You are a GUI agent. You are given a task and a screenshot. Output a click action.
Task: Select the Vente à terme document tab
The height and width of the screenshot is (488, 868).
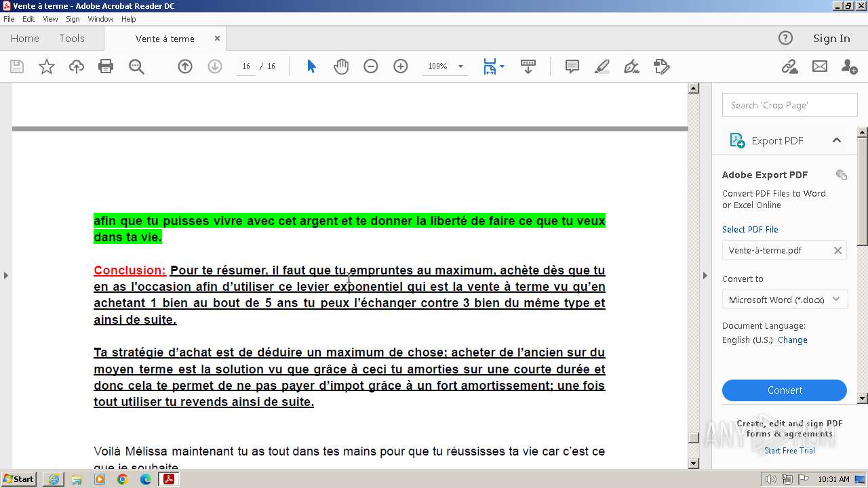[165, 39]
